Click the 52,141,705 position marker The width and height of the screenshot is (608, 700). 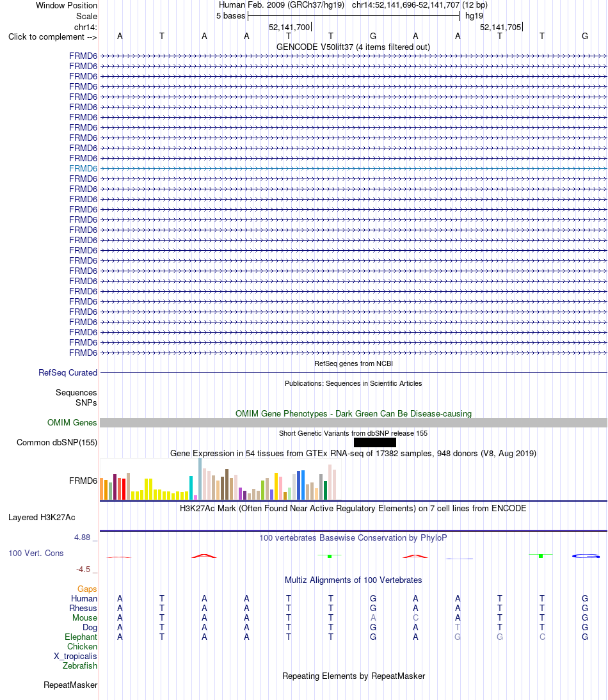pos(501,28)
